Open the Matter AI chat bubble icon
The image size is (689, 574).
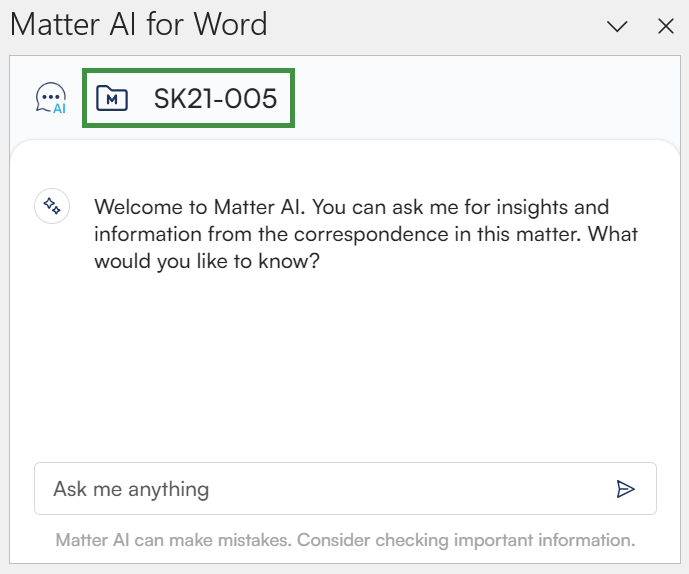point(49,97)
